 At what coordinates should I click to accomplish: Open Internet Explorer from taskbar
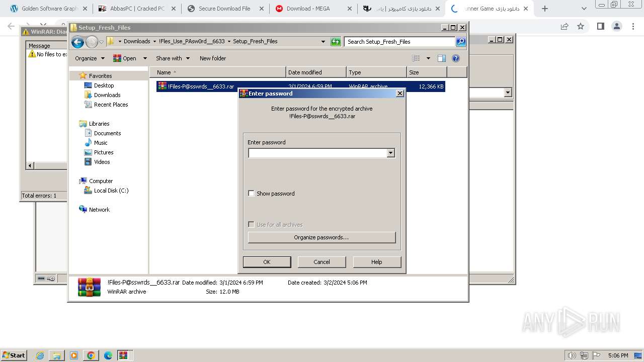(40, 355)
